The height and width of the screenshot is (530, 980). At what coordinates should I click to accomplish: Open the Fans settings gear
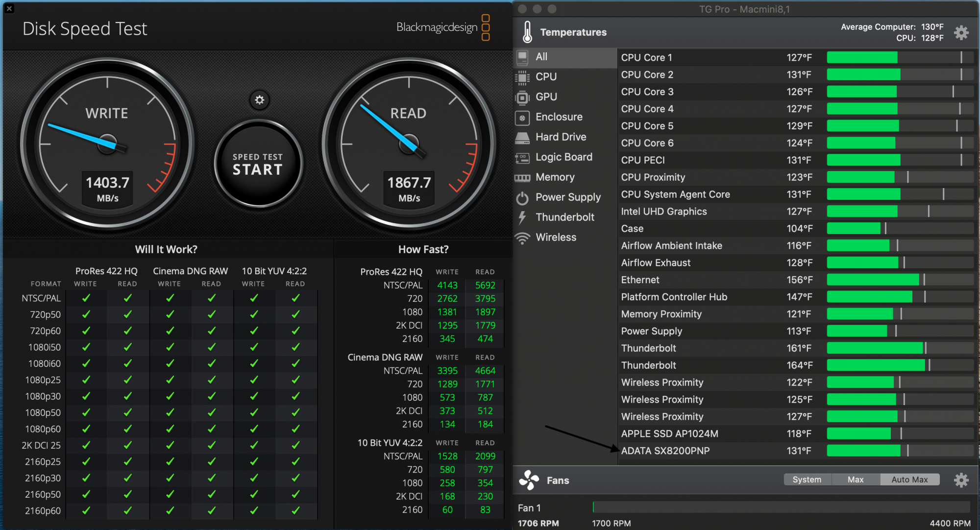(961, 480)
